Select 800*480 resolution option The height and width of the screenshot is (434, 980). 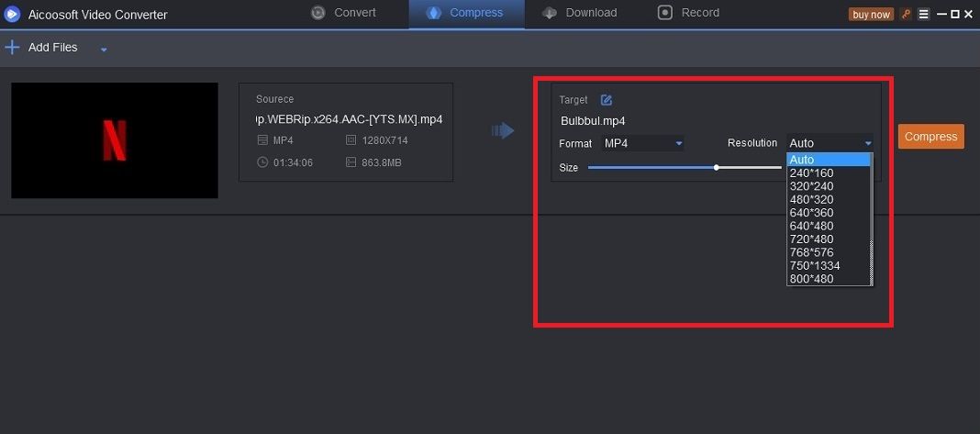828,279
